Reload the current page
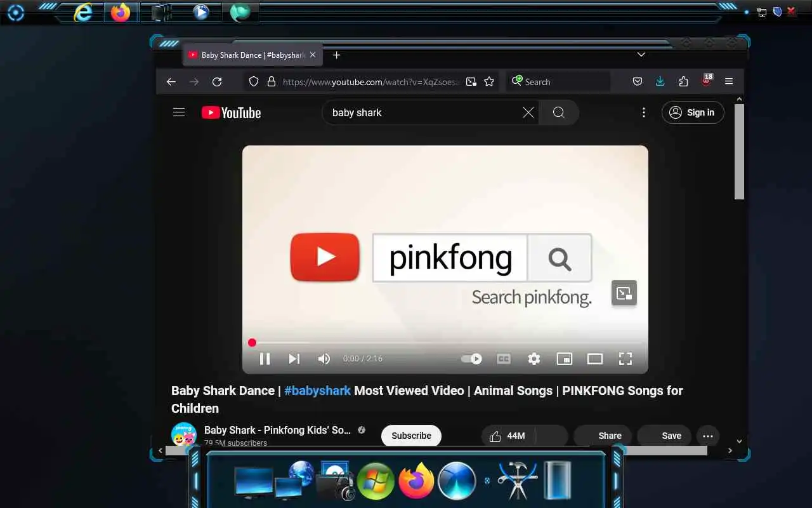812x508 pixels. (x=217, y=82)
